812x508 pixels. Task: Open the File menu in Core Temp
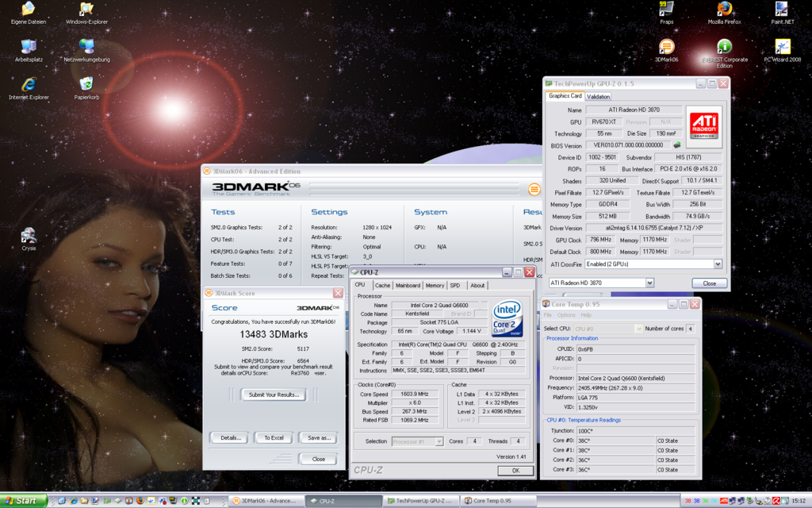tap(547, 315)
